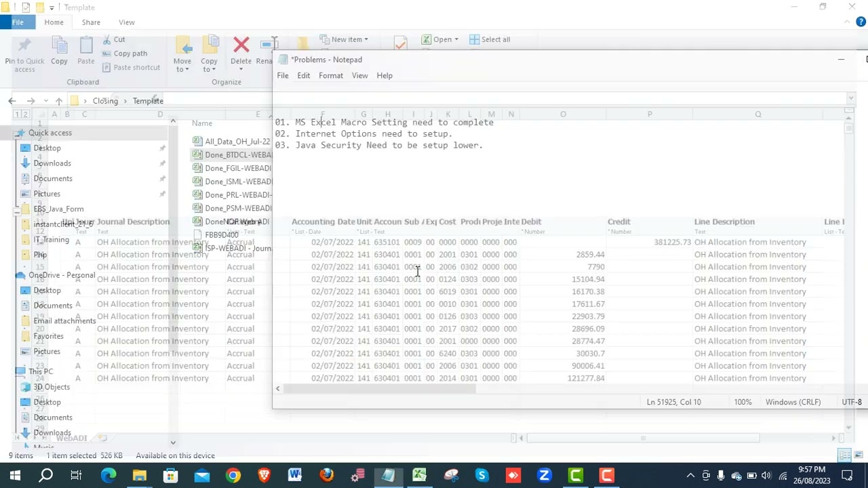868x488 pixels.
Task: Click the Credit value 381225.73
Action: pyautogui.click(x=673, y=242)
